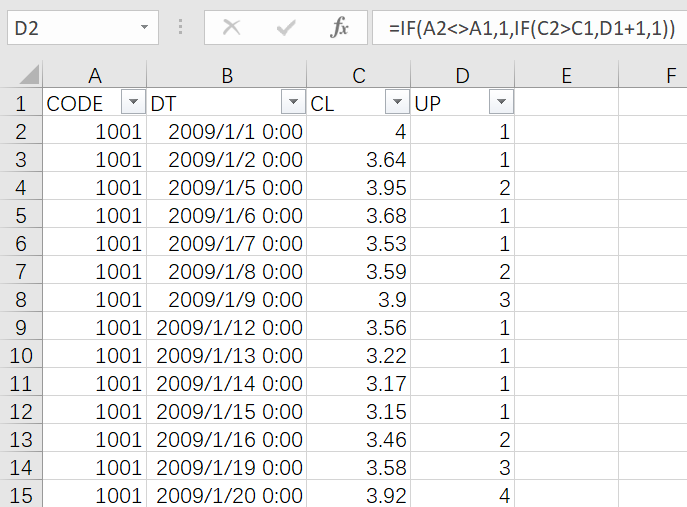Click the Name Box showing D2
Viewport: 687px width, 507px height.
[70, 28]
